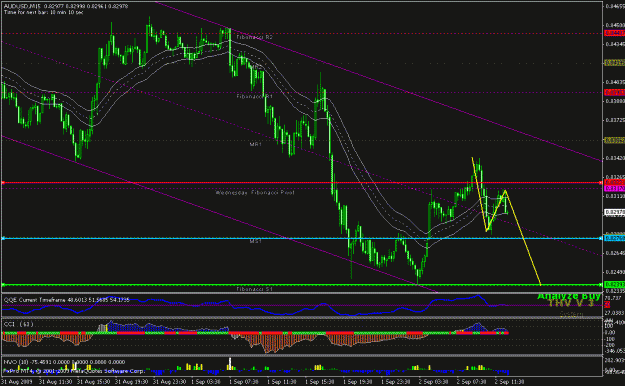
Task: Click the '31 Aug 15:30' time axis label
Action: tap(93, 382)
